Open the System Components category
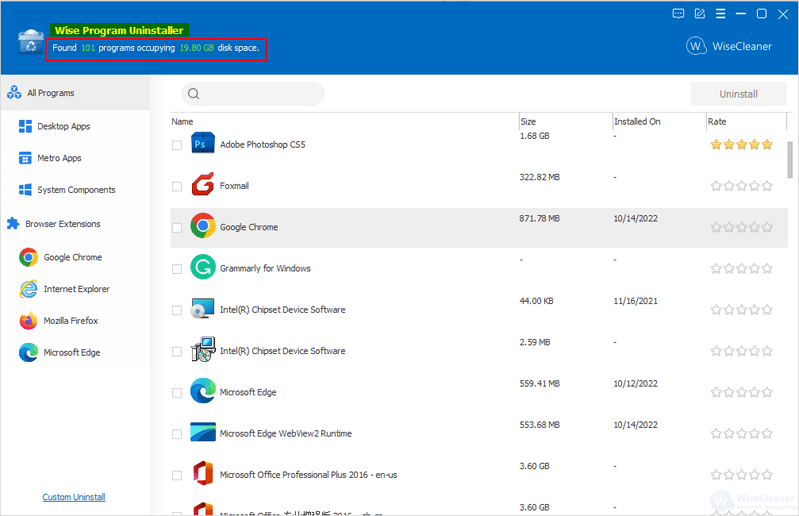 click(76, 190)
